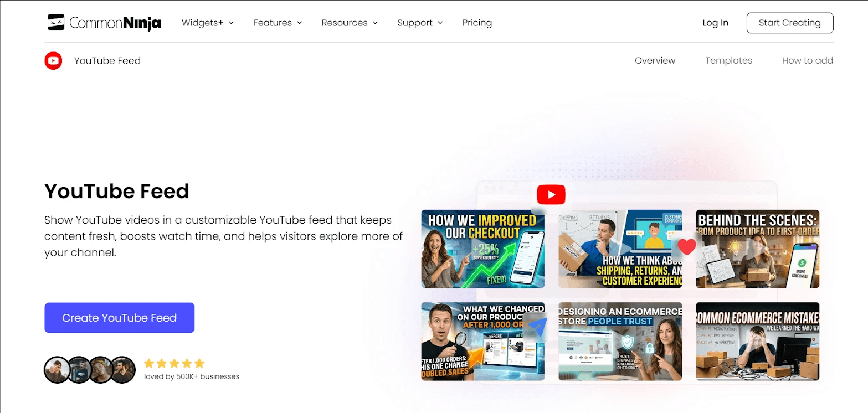Click the 'loved by 500K+ businesses' text
The width and height of the screenshot is (868, 413).
[x=192, y=376]
